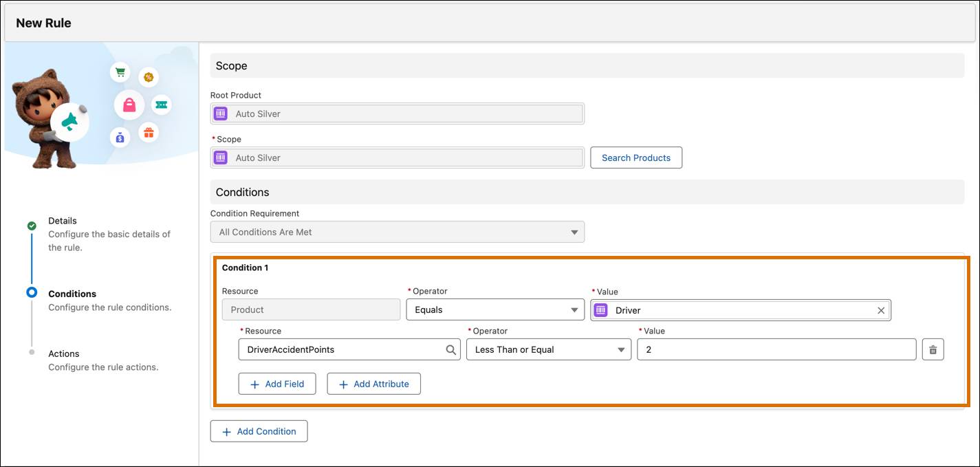The width and height of the screenshot is (980, 467).
Task: Click the product icon next to Driver
Action: tap(601, 310)
